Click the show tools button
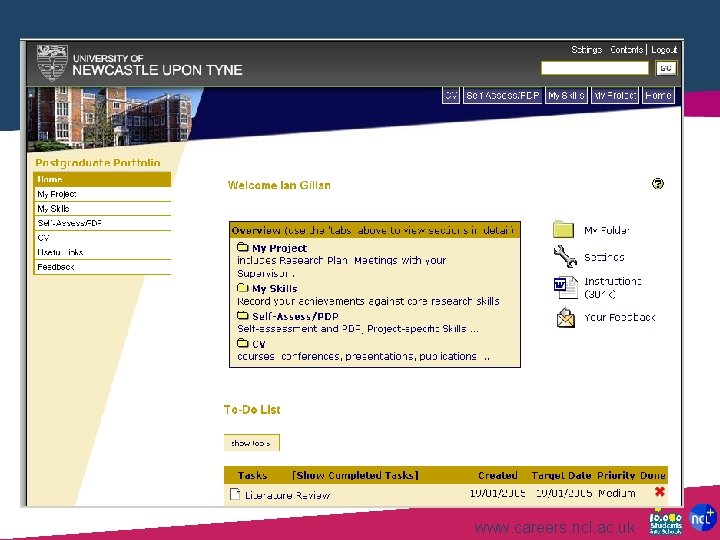720x540 pixels. pos(251,443)
